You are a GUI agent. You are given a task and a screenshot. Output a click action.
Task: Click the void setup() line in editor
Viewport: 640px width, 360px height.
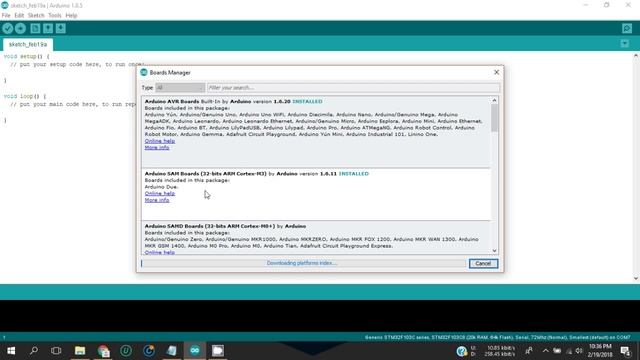tap(27, 56)
